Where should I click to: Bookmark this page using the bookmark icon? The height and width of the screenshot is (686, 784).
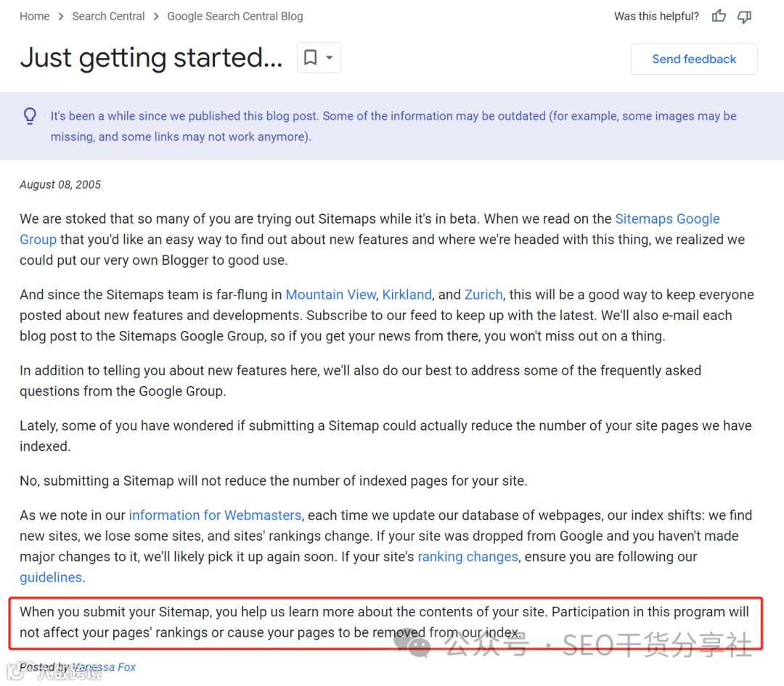[x=311, y=57]
